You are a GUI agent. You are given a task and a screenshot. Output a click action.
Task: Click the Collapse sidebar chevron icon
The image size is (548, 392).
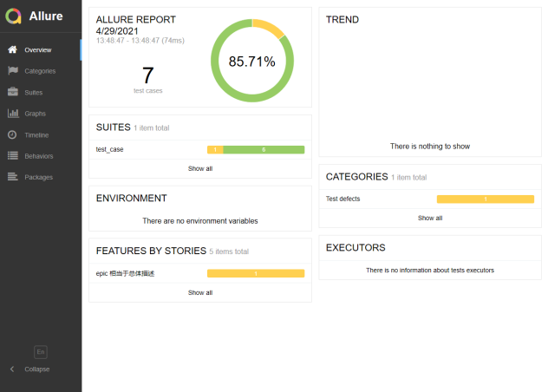(x=12, y=369)
